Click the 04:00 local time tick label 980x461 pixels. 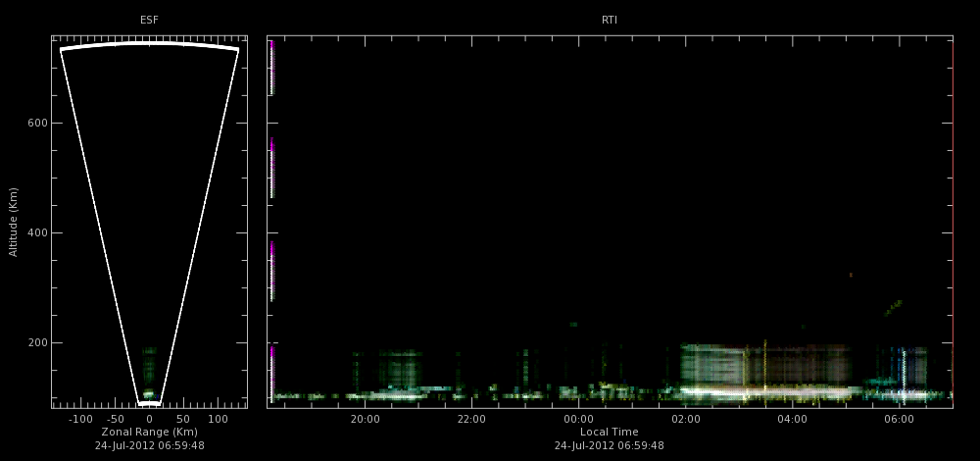(792, 419)
